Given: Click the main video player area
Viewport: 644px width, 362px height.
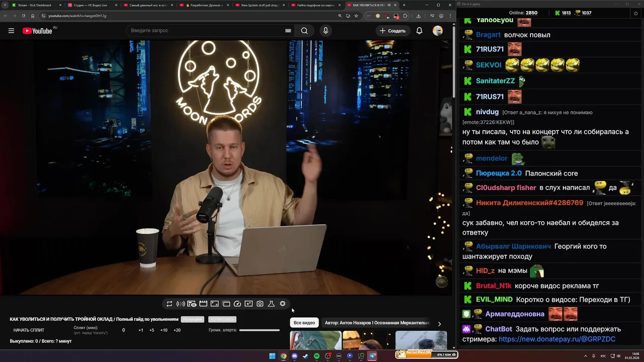Looking at the screenshot, I should pyautogui.click(x=226, y=167).
